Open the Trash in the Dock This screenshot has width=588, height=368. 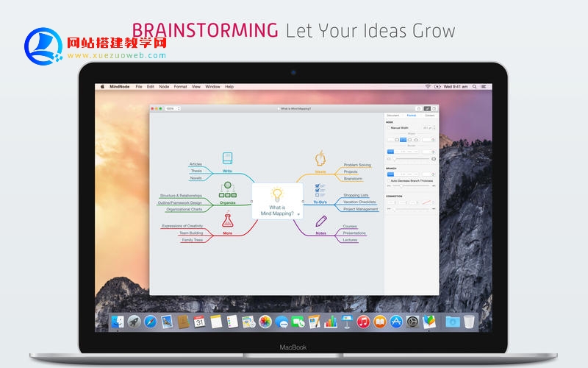(x=469, y=322)
